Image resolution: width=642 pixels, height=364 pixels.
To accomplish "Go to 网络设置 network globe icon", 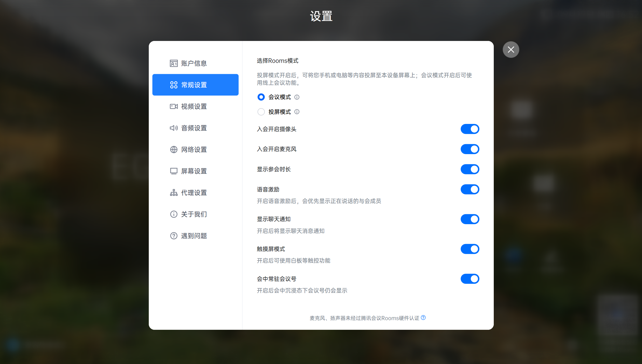I will 174,150.
